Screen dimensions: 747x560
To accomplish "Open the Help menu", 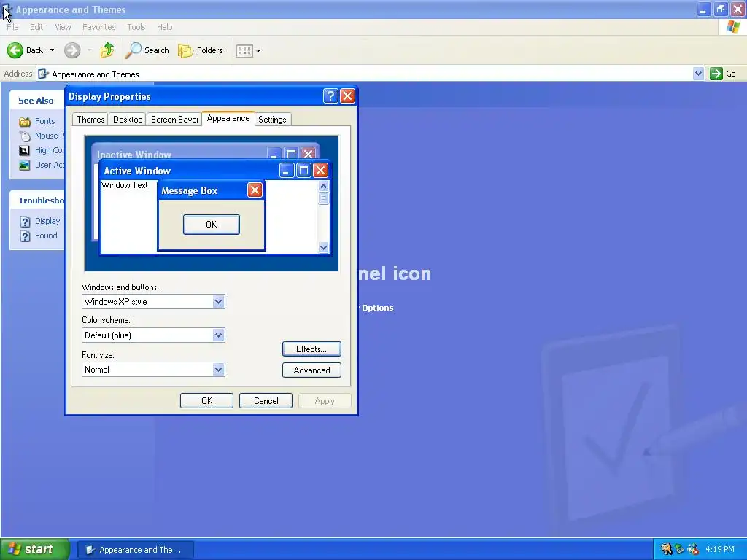I will [x=165, y=27].
